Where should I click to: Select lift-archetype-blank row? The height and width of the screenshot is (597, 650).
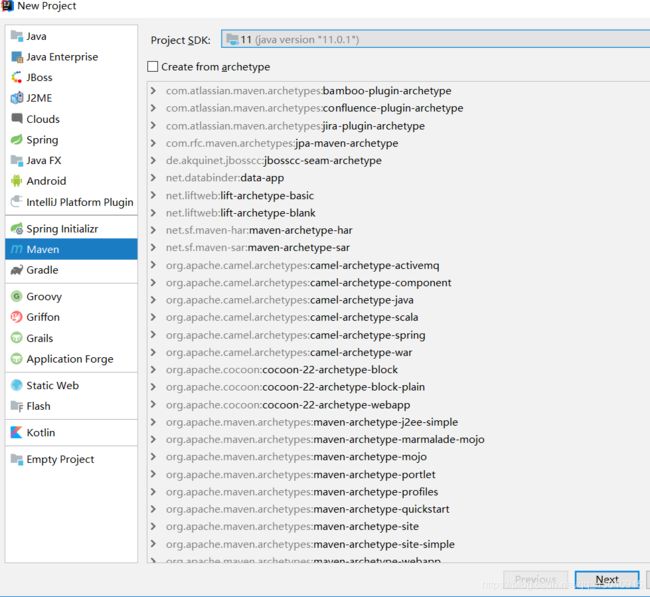(399, 213)
